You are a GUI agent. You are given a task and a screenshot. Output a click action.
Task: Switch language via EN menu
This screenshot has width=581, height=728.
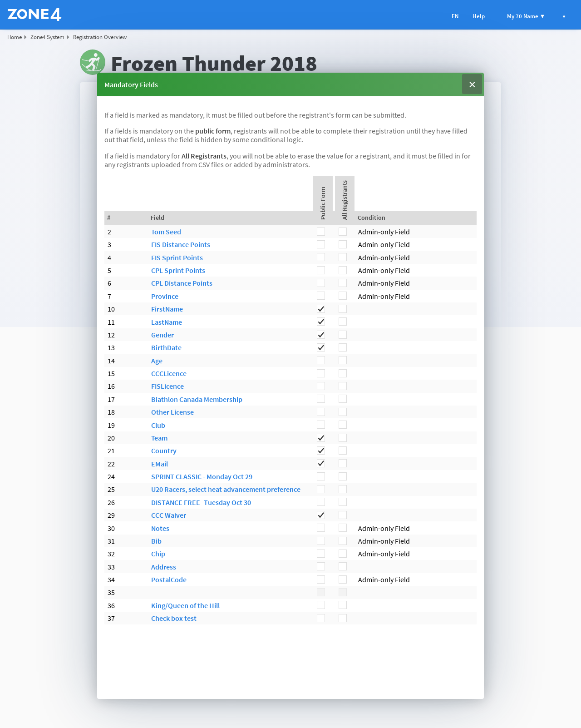(455, 16)
